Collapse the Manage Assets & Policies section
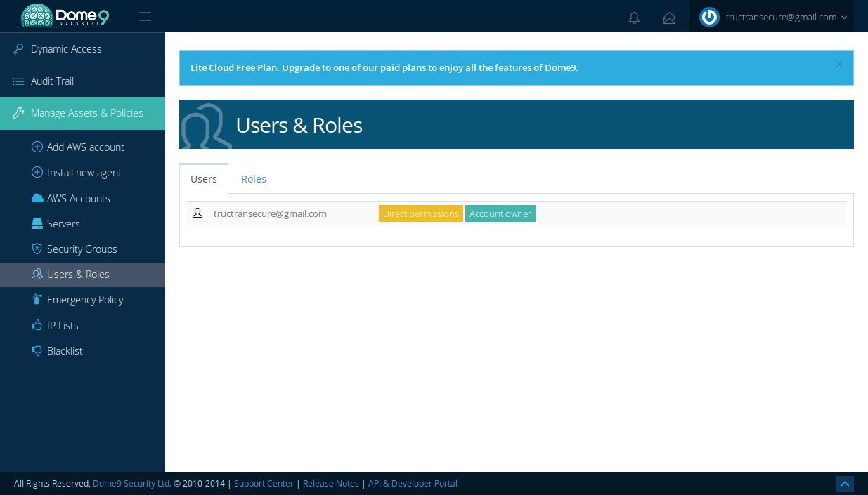 click(82, 113)
